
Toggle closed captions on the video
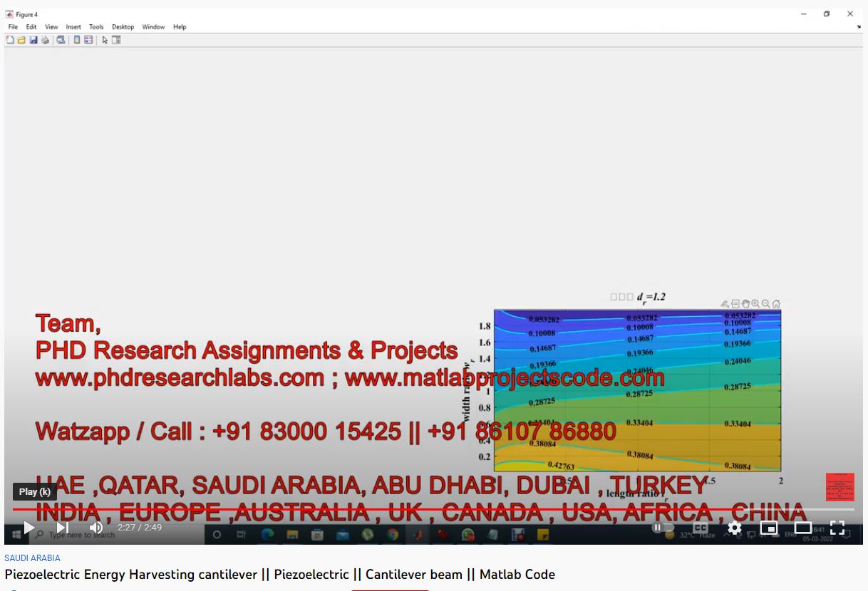pyautogui.click(x=701, y=528)
